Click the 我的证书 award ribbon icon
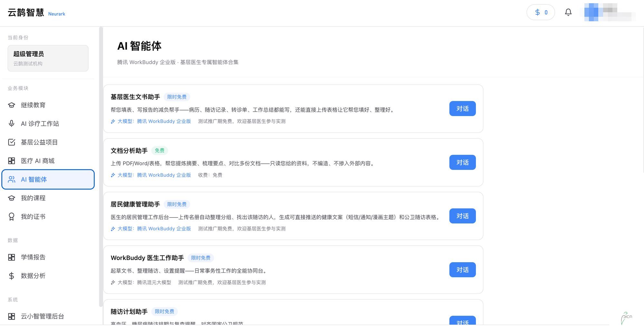 12,217
